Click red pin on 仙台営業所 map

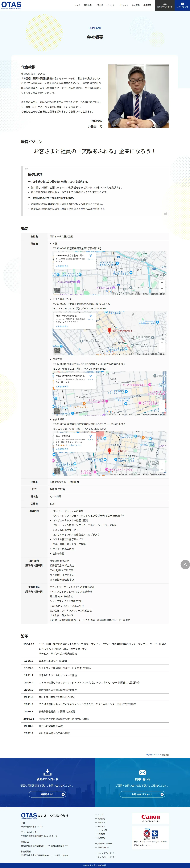tap(109, 451)
